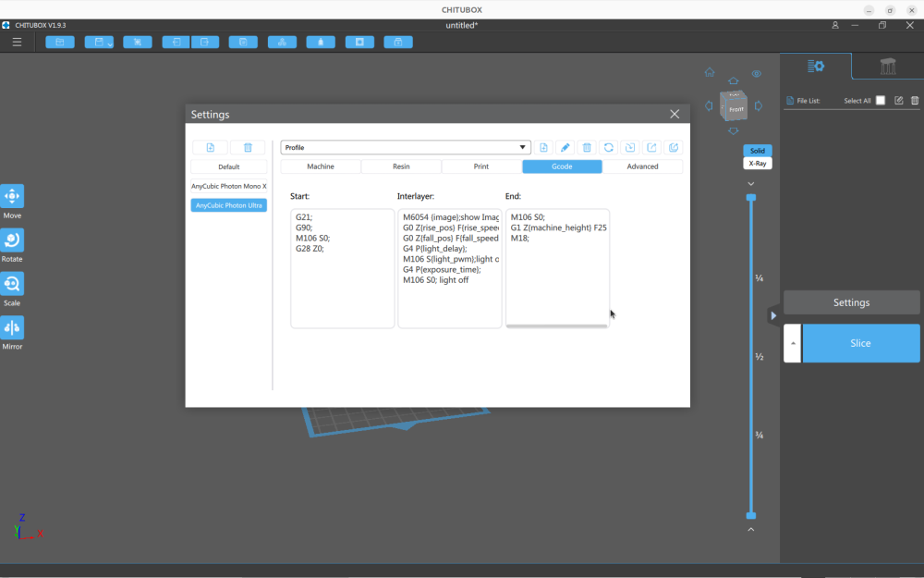Reset view with the home icon

[710, 72]
